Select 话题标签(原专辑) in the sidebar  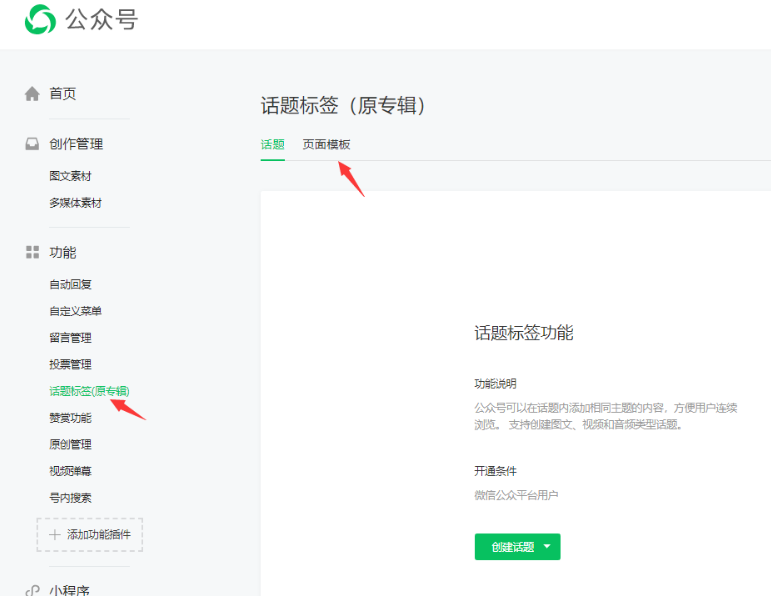click(89, 391)
